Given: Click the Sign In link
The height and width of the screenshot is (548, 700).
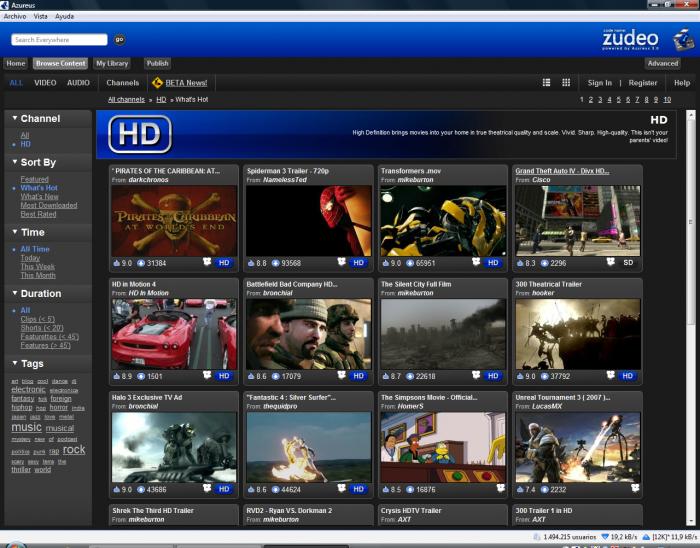Looking at the screenshot, I should (600, 83).
